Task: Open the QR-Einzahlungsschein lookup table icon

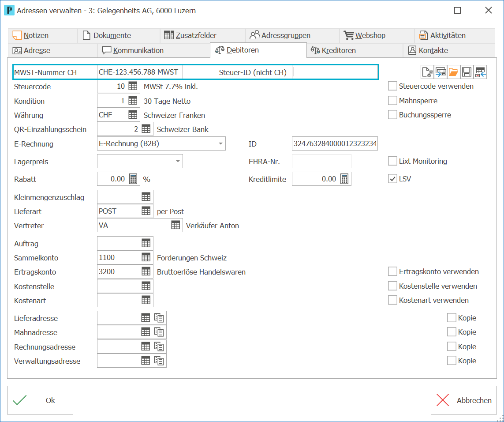Action: (146, 129)
